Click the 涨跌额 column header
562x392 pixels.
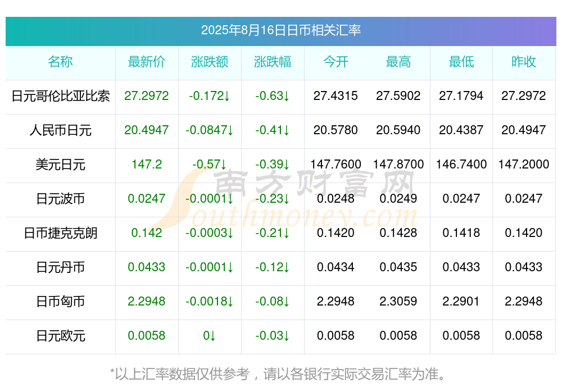point(210,62)
